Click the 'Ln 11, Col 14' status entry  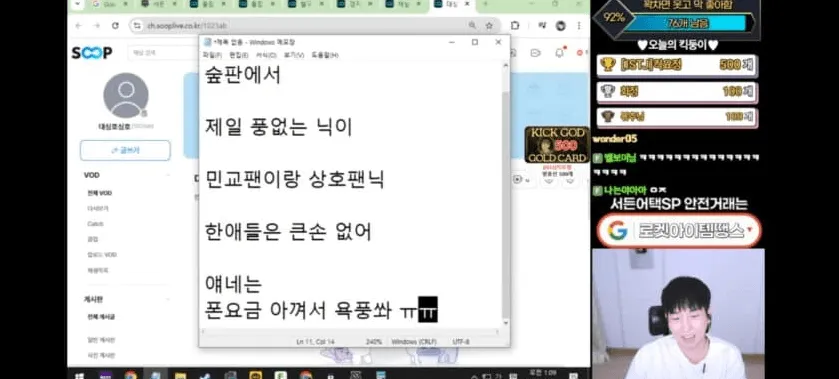pos(315,342)
